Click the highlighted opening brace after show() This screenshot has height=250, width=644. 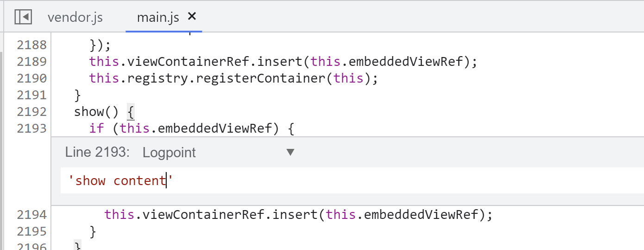(x=130, y=112)
